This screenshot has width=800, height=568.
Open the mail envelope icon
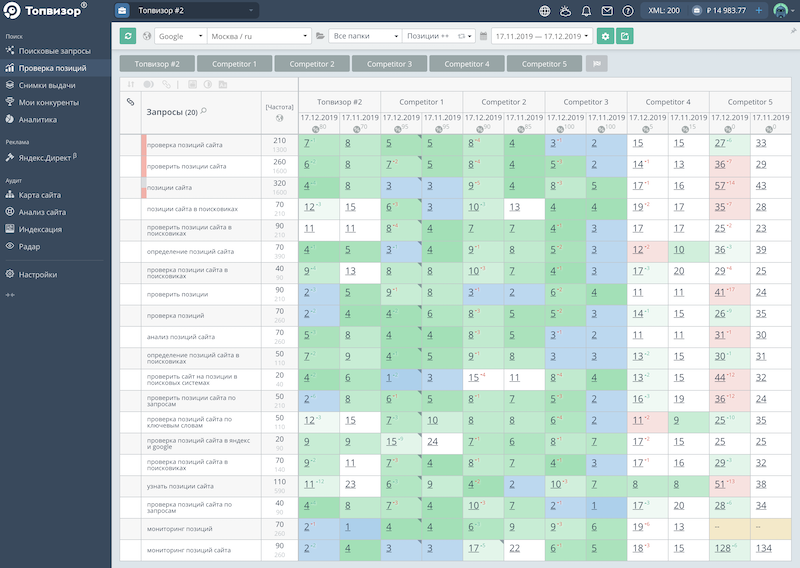[x=607, y=10]
